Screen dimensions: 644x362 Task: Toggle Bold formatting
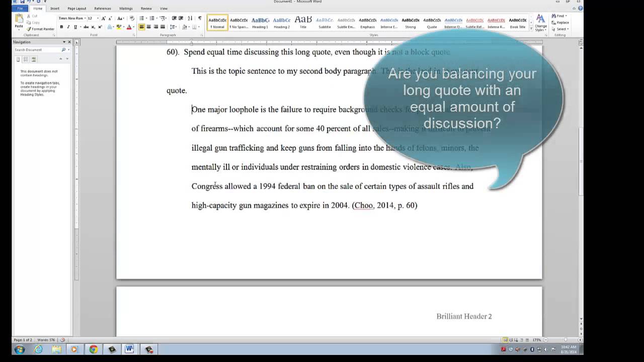pos(61,27)
